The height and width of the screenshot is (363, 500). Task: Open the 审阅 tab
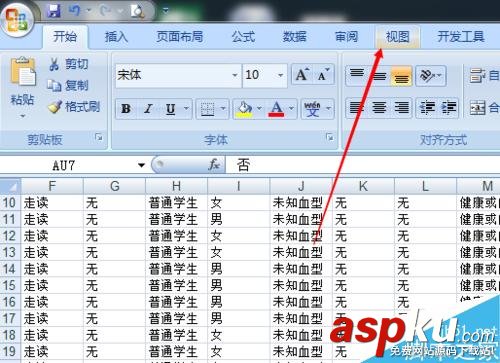346,36
